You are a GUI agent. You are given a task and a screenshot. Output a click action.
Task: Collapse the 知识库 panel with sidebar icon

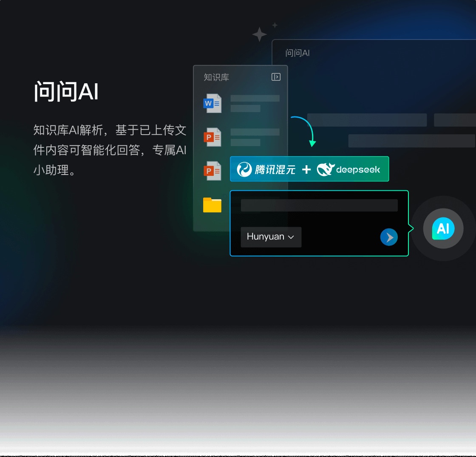276,77
